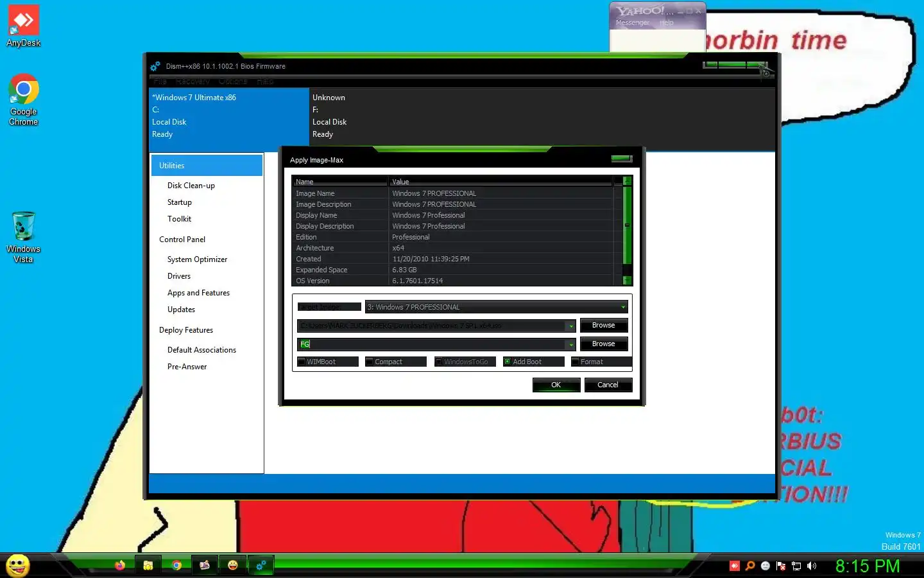Click the Dism++ gear taskbar icon

pos(261,565)
